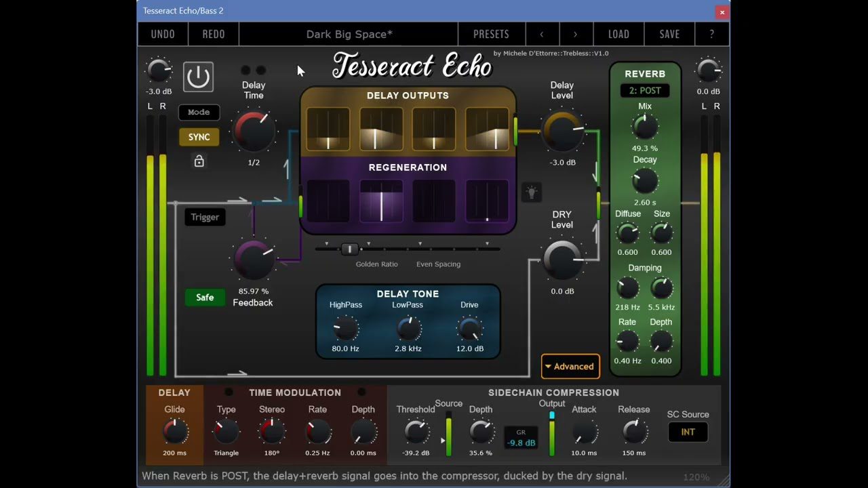Screen dimensions: 868x488
Task: Click the sidechain Attack knob
Action: [x=584, y=432]
